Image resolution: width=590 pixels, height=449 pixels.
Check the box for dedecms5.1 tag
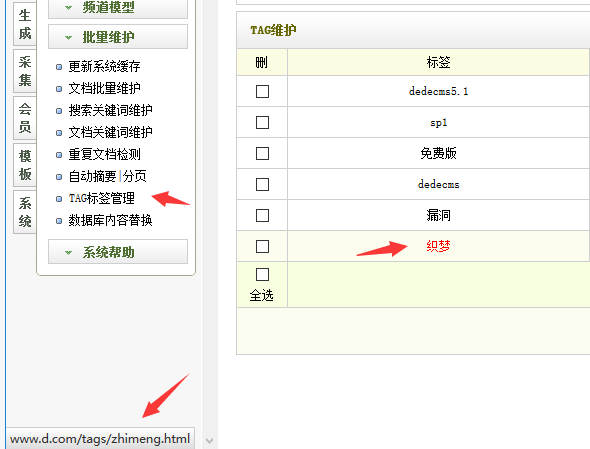point(262,91)
